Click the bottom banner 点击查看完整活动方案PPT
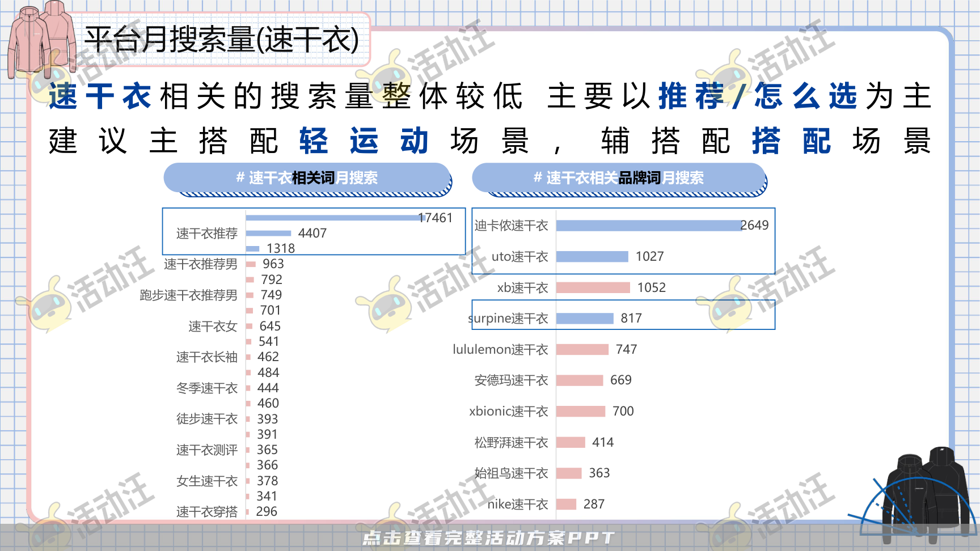 (489, 537)
